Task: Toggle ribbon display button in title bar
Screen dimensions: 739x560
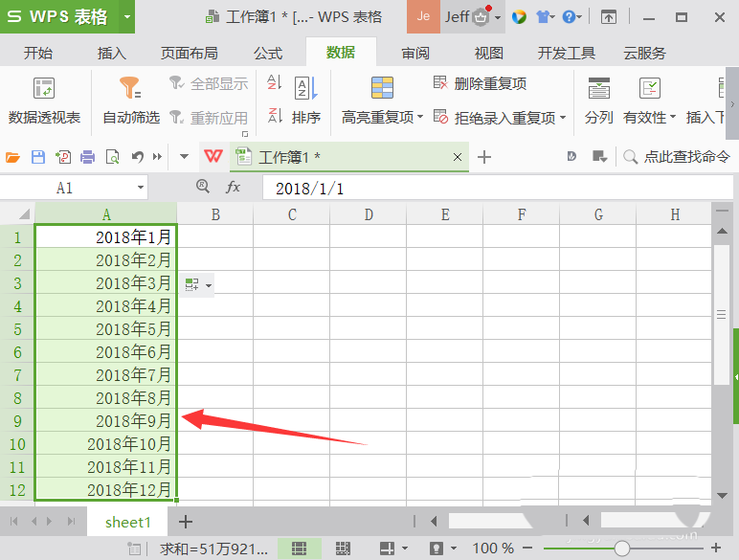Action: coord(609,17)
